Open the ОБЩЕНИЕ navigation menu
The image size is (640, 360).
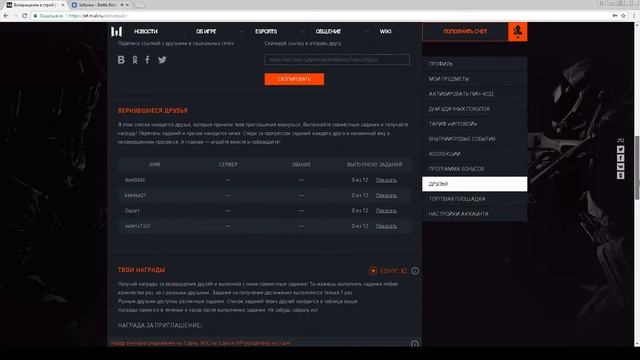(x=328, y=31)
